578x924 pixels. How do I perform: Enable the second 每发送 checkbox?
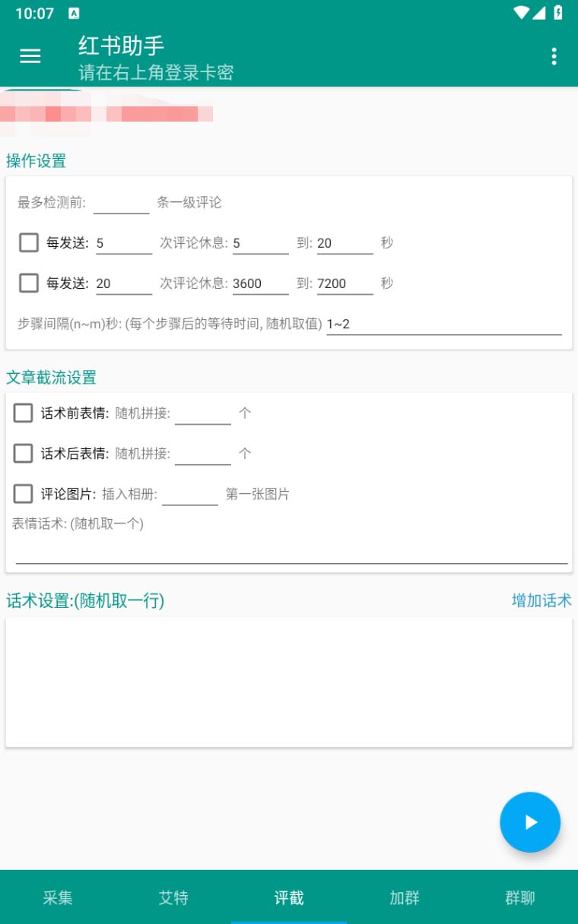pos(28,283)
